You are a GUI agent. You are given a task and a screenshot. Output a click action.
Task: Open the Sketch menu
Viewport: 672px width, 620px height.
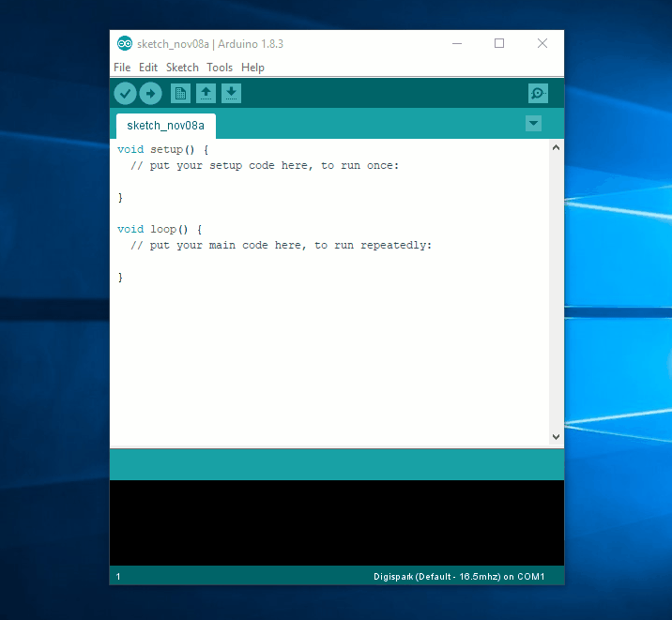click(182, 68)
